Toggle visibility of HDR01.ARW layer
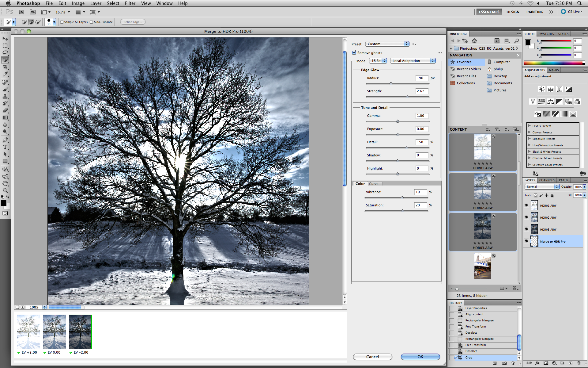Screen dimensions: 588x368 [x=527, y=205]
